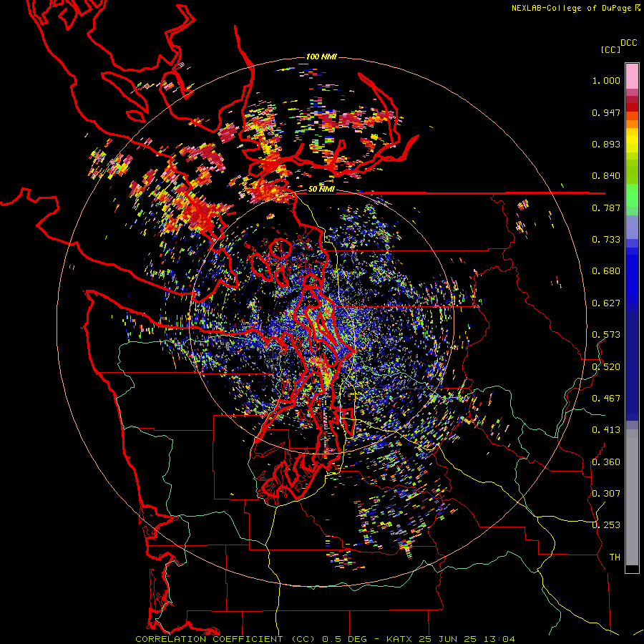Click the 0.253 legend value
The image size is (644, 644).
coord(606,525)
